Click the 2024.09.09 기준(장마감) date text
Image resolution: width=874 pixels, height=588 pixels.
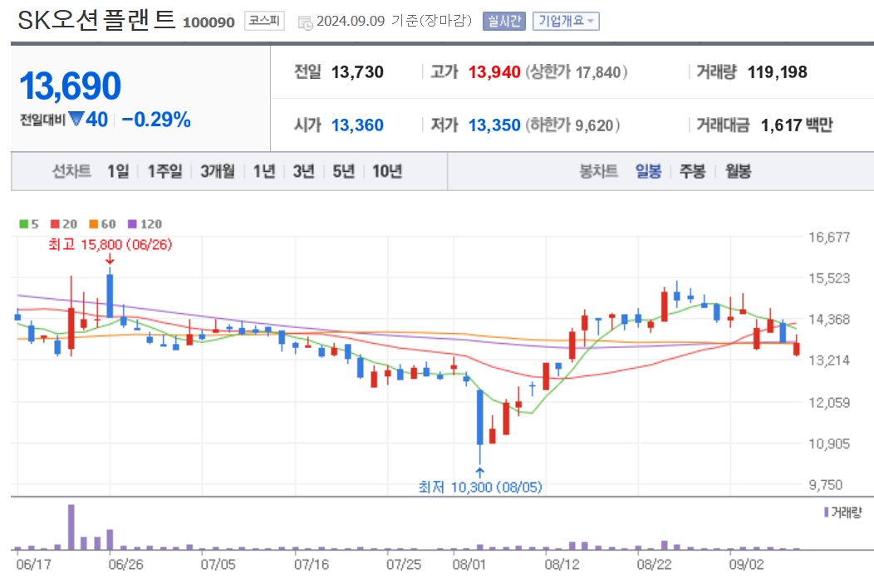[394, 22]
